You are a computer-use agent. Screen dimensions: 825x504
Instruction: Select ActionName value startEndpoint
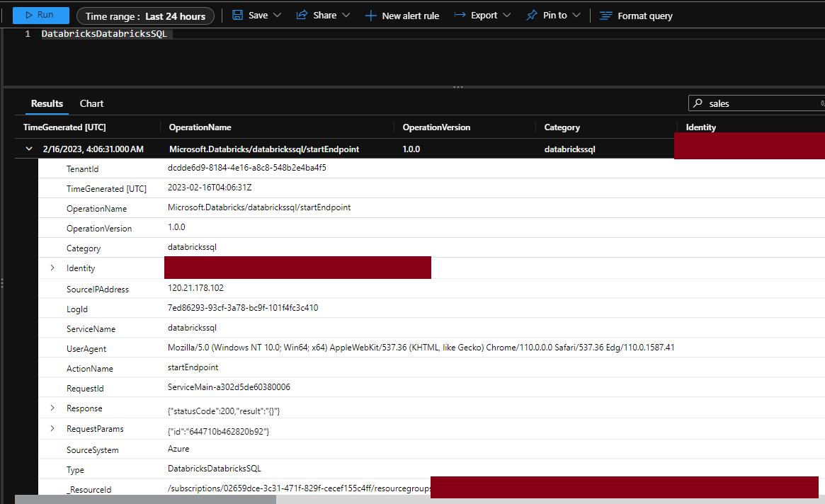(193, 367)
